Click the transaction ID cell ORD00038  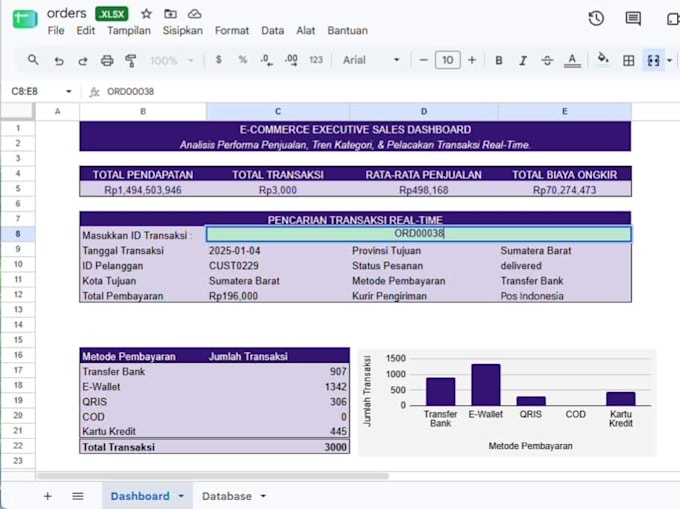[x=418, y=234]
